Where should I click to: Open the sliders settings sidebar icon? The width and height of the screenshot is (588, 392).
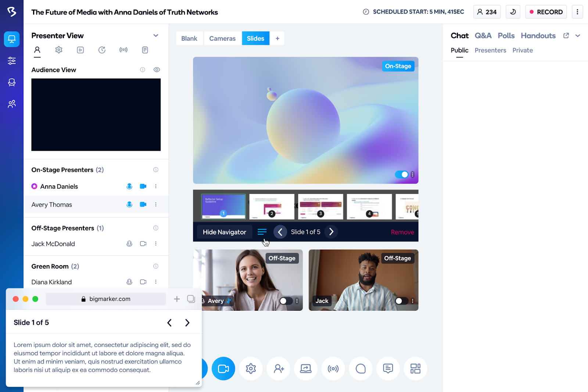[x=12, y=61]
